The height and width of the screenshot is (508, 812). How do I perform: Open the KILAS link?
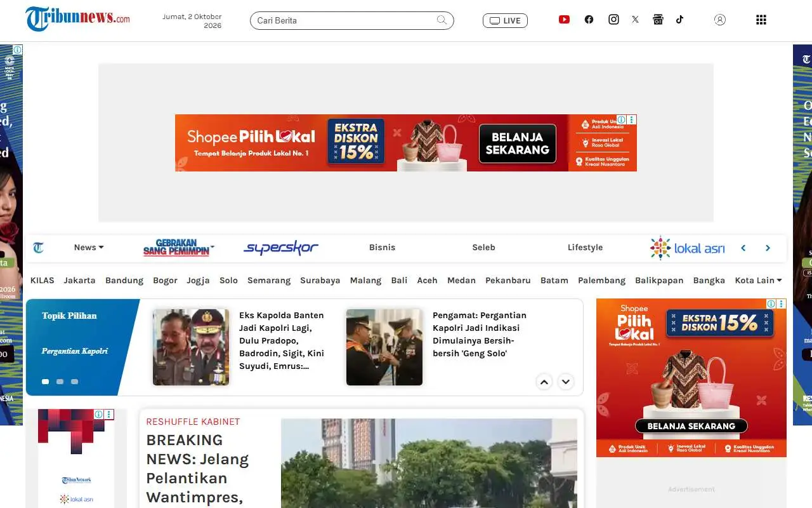pos(43,280)
